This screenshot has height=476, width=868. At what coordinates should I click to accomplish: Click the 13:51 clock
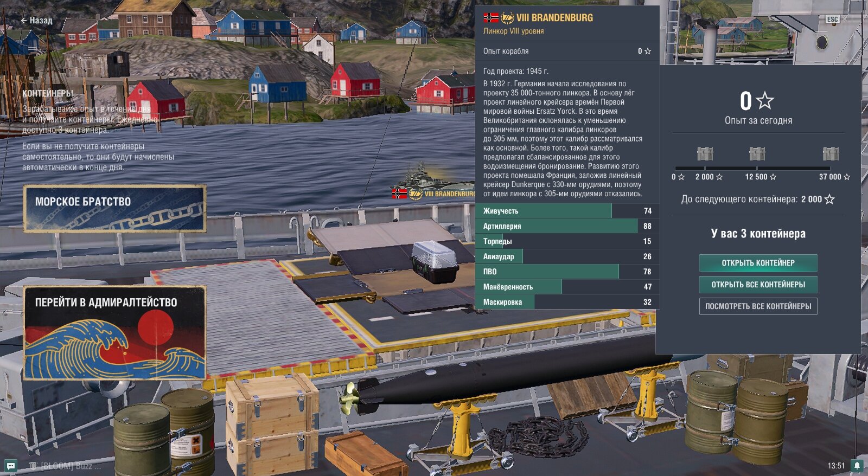836,466
